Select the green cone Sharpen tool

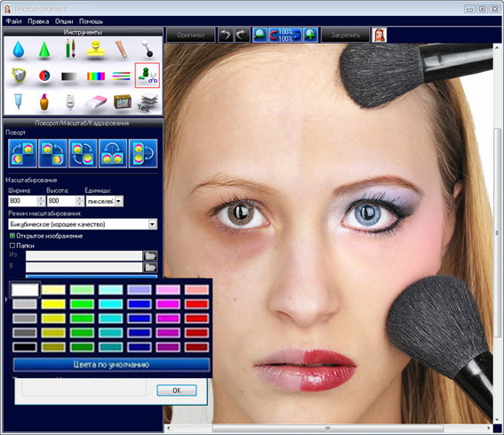point(44,49)
